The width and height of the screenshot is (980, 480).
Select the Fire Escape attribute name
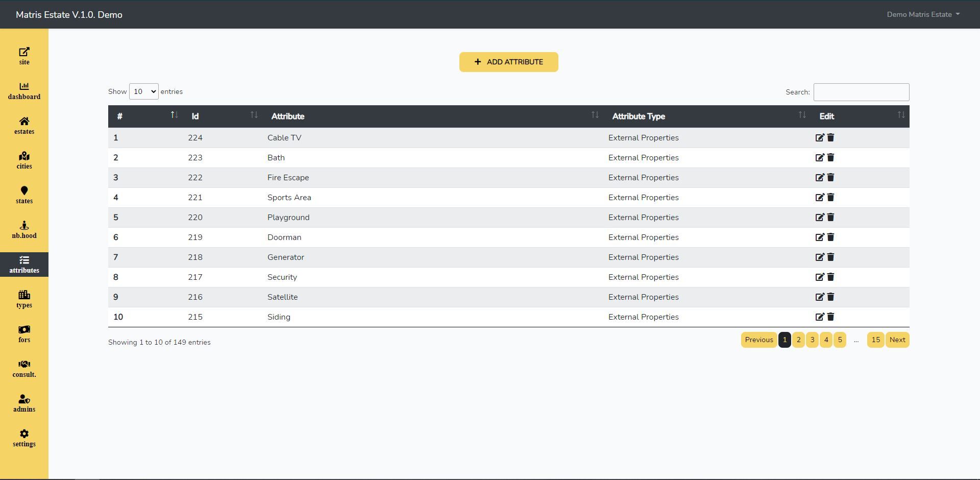(x=288, y=178)
